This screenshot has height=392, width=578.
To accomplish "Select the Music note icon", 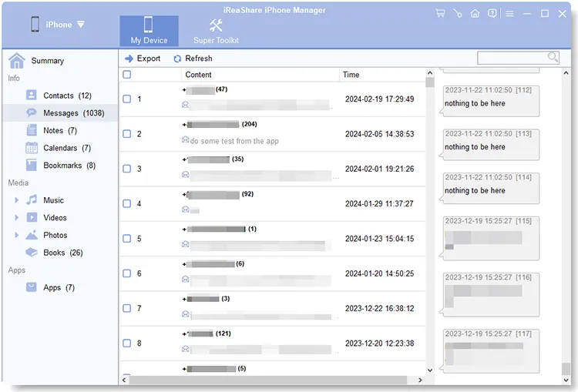I will pos(32,199).
